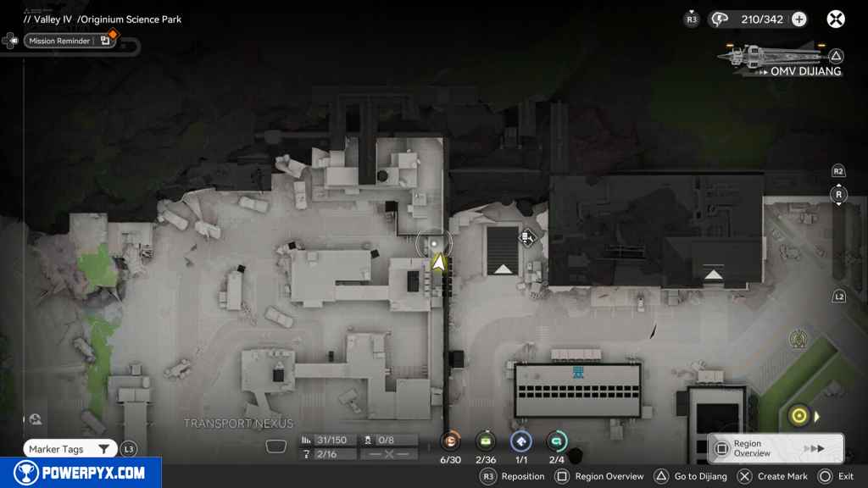Click the player position arrow marker
Image resolution: width=868 pixels, height=488 pixels.
click(438, 263)
